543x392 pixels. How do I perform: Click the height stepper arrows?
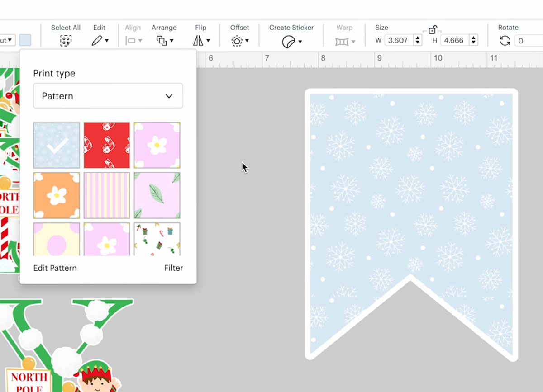point(473,40)
